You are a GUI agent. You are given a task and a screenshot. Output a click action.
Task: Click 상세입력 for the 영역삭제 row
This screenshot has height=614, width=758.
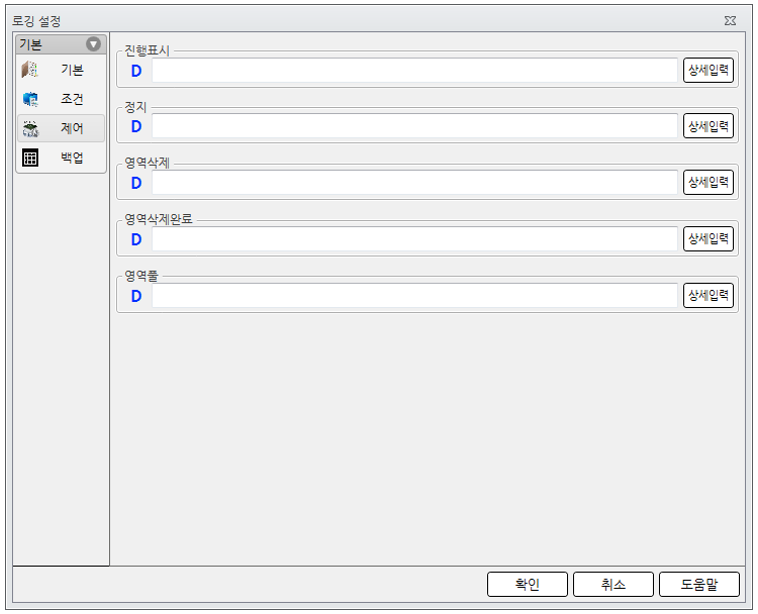coord(709,183)
